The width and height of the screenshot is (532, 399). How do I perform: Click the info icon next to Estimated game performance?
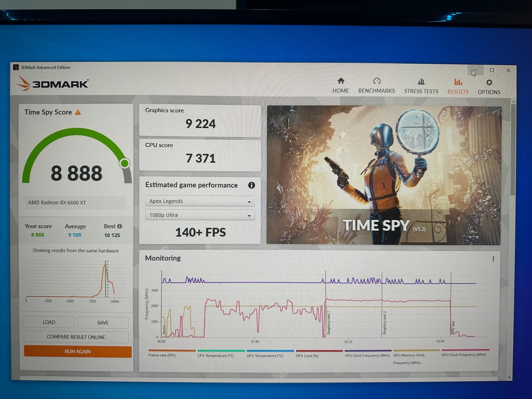pyautogui.click(x=251, y=185)
